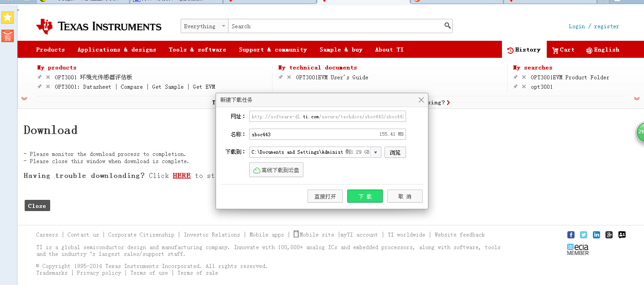Unpin the OPT3001: Datasheet product row
Screen dimensions: 644x285
click(x=39, y=86)
